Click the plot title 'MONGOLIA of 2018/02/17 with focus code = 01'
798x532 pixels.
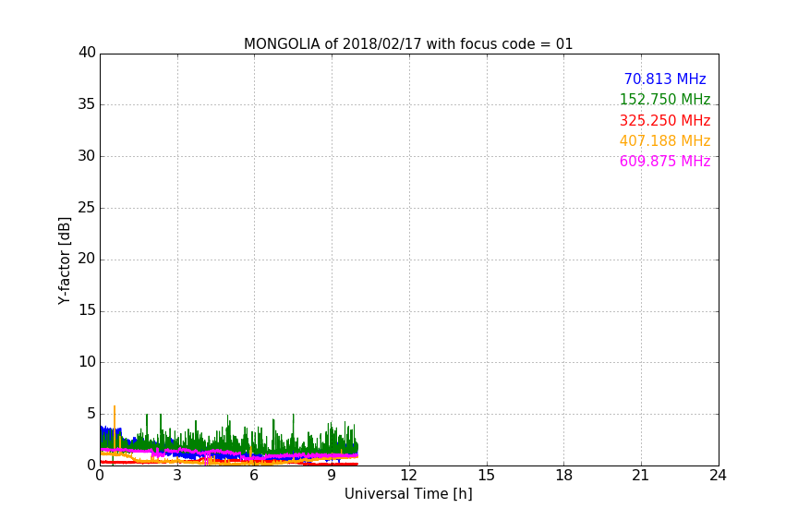pyautogui.click(x=408, y=43)
